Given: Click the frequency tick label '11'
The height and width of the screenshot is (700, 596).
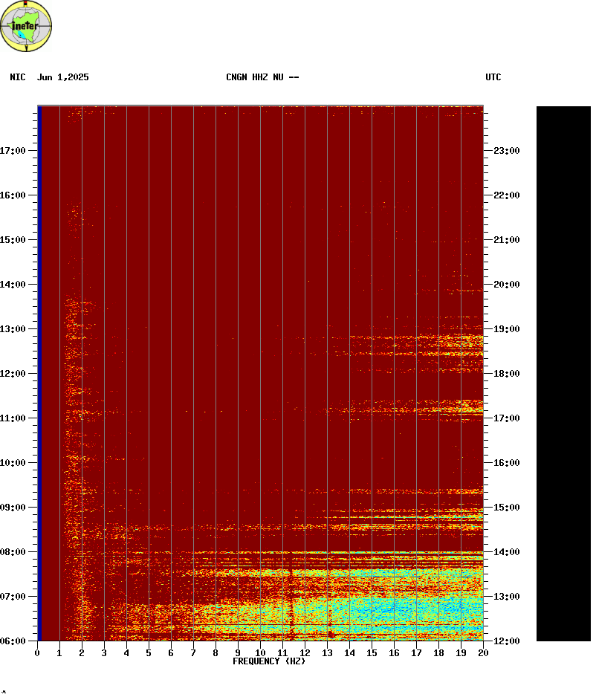Looking at the screenshot, I should 282,653.
